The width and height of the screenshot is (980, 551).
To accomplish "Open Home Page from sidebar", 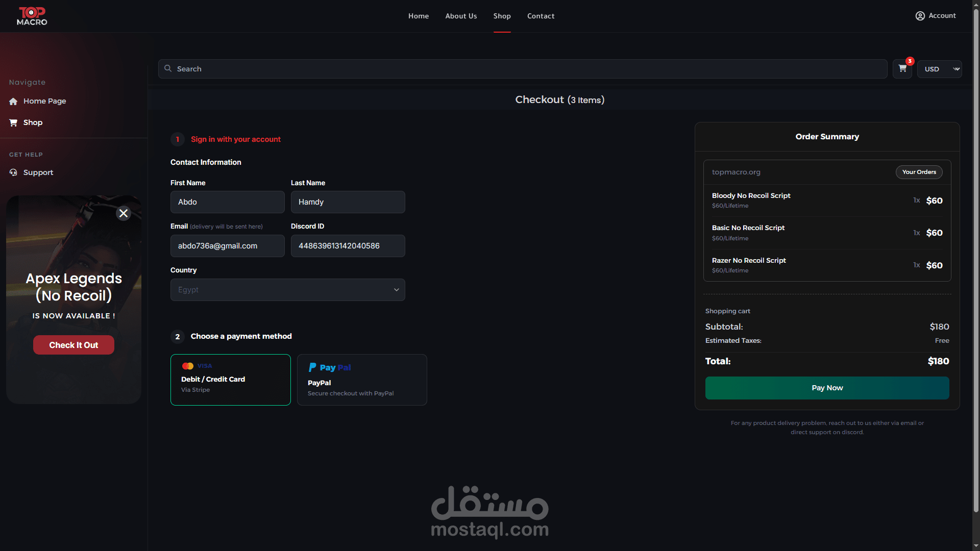I will (44, 101).
